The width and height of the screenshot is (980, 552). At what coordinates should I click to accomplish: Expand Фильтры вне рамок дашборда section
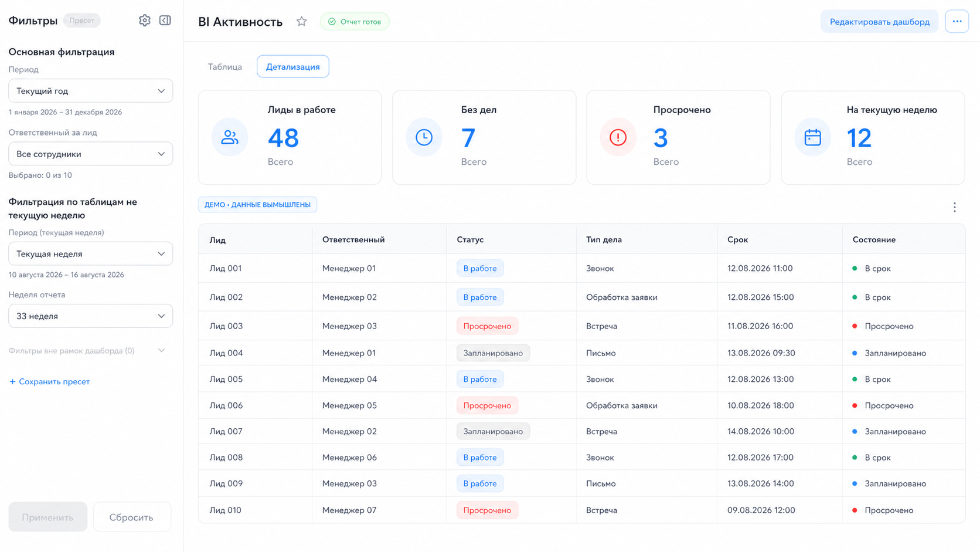[x=87, y=351]
